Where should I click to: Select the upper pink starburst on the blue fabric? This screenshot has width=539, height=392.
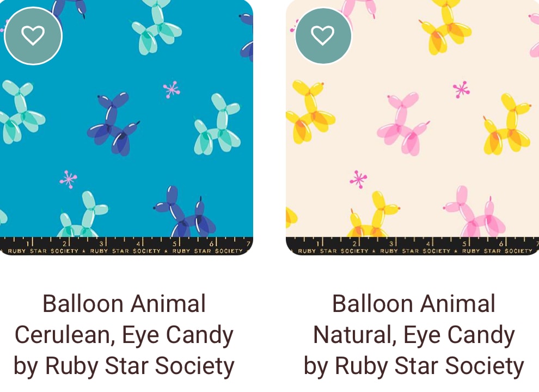[x=171, y=89]
